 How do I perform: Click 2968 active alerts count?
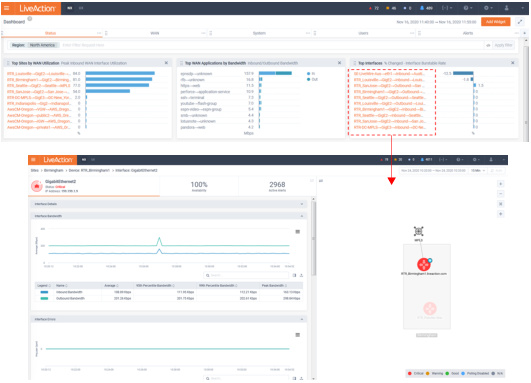pos(277,185)
